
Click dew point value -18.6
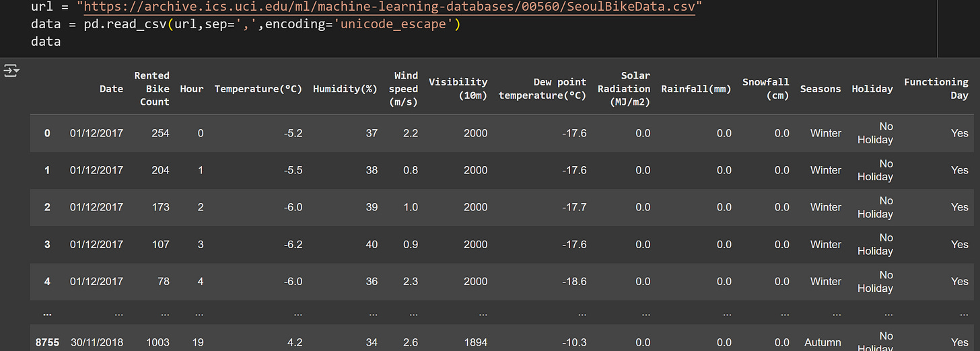574,281
